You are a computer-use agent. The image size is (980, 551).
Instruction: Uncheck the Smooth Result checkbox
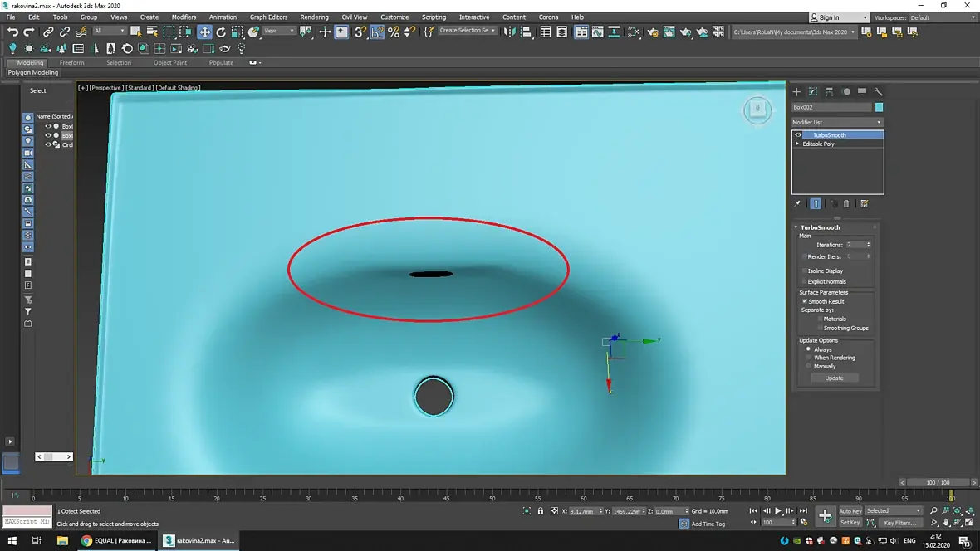pos(804,301)
